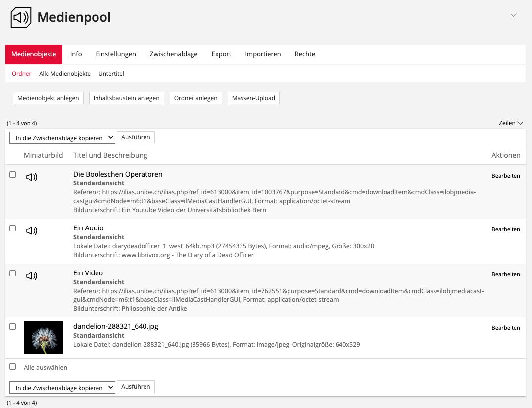Expand the chevron at top right of header

click(514, 15)
